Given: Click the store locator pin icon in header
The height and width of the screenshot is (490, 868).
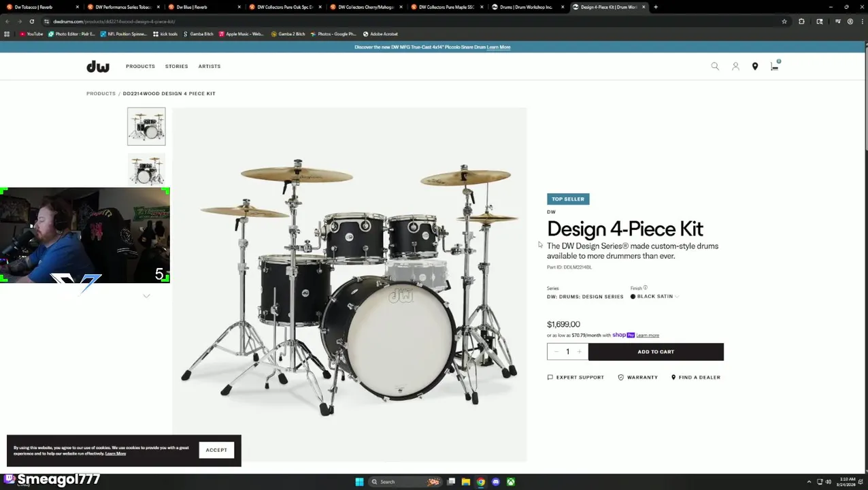Looking at the screenshot, I should [x=755, y=66].
